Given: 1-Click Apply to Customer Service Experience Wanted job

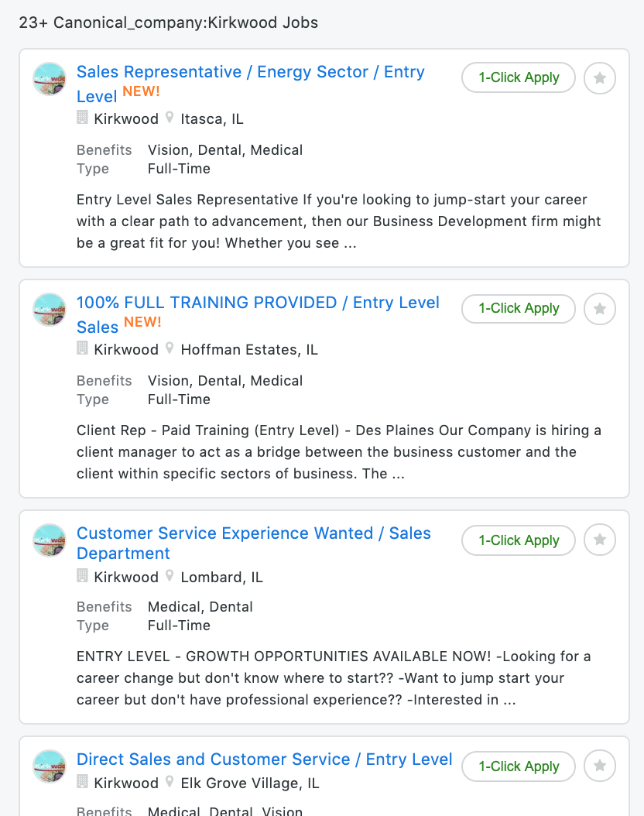Looking at the screenshot, I should (x=519, y=540).
